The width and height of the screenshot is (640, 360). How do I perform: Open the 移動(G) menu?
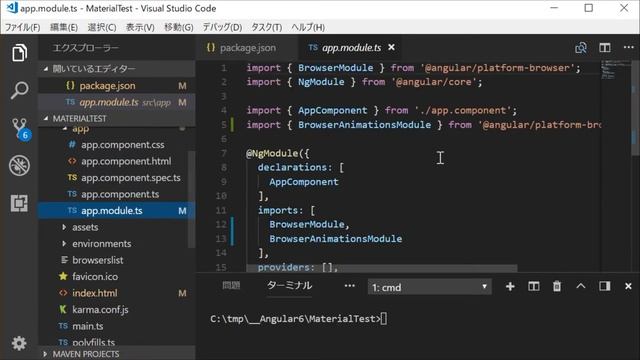(x=179, y=27)
